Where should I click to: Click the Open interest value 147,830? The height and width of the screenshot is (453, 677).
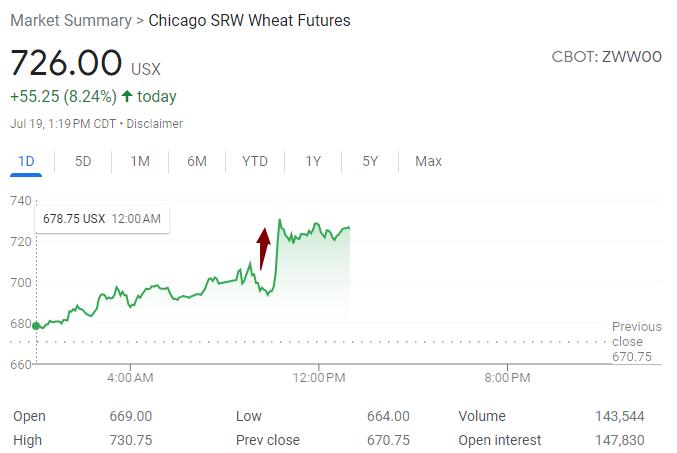point(619,440)
